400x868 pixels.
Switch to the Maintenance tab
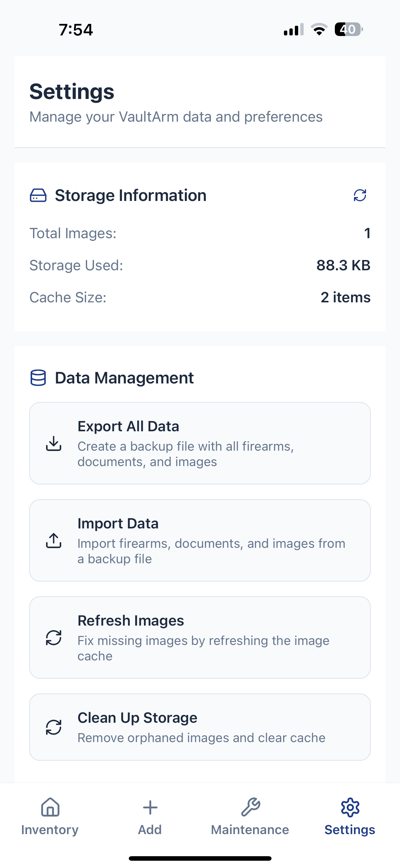click(x=250, y=829)
